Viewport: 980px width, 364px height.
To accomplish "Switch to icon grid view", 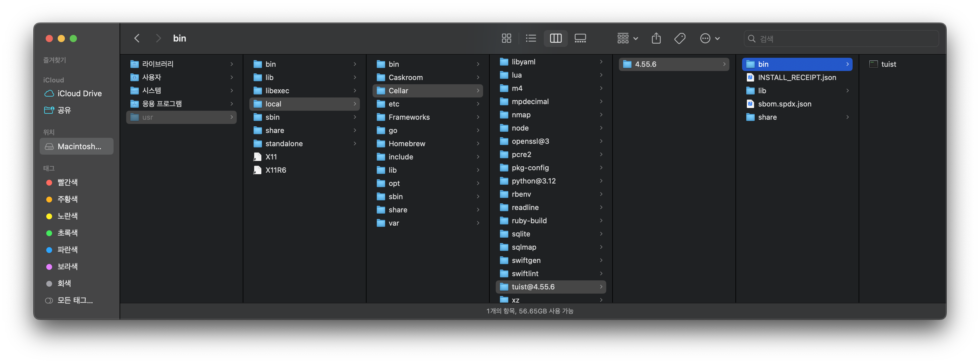I will click(506, 39).
